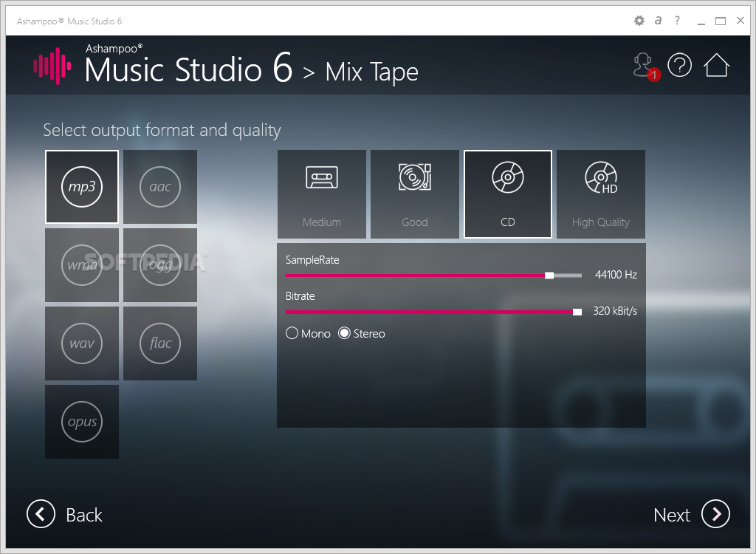Image resolution: width=756 pixels, height=554 pixels.
Task: Click the Ashampoo Music Studio waveform logo
Action: pyautogui.click(x=52, y=66)
